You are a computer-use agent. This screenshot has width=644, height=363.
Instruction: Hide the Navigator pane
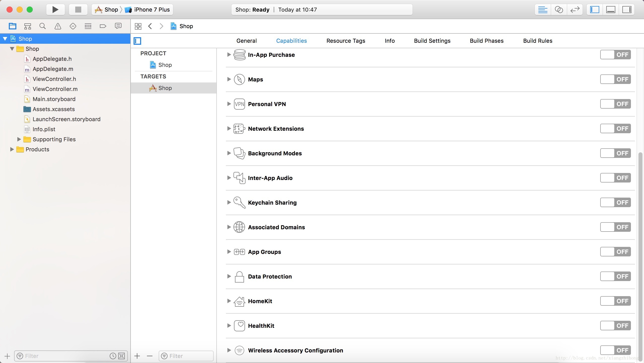pos(595,10)
